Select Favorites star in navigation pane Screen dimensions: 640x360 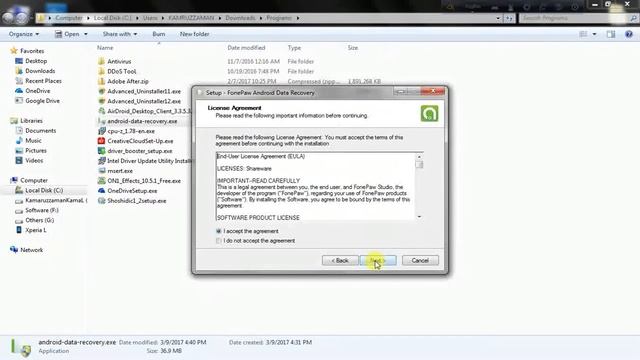(13, 51)
